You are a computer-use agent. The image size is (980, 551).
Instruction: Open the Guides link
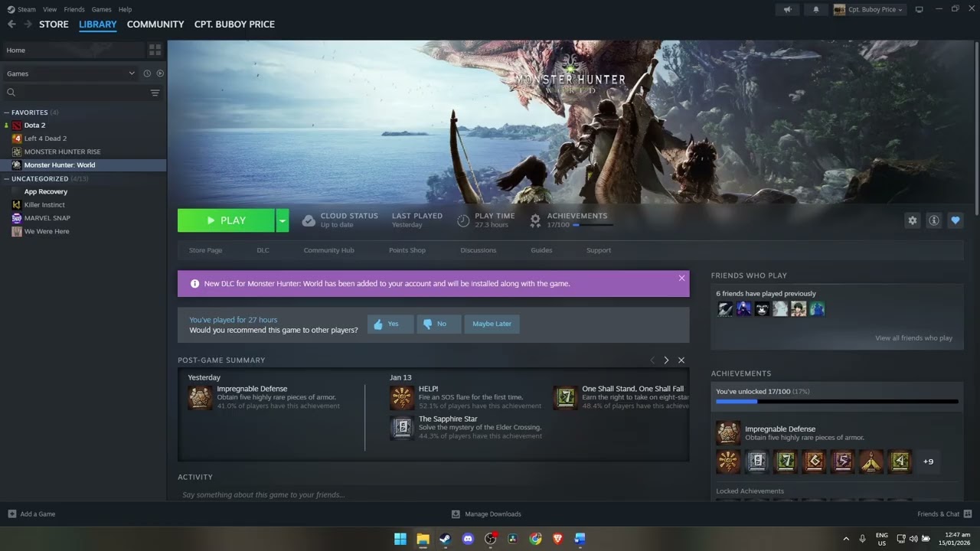(x=541, y=250)
